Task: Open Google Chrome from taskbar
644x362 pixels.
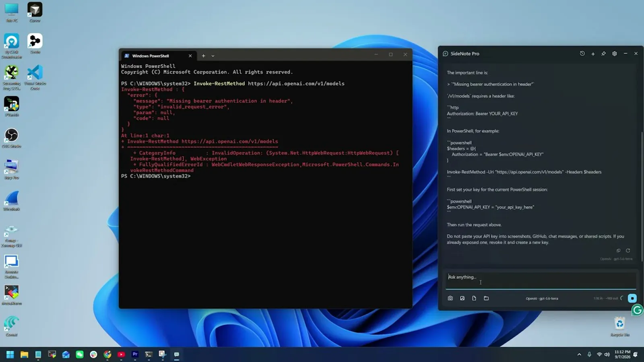Action: click(x=107, y=354)
